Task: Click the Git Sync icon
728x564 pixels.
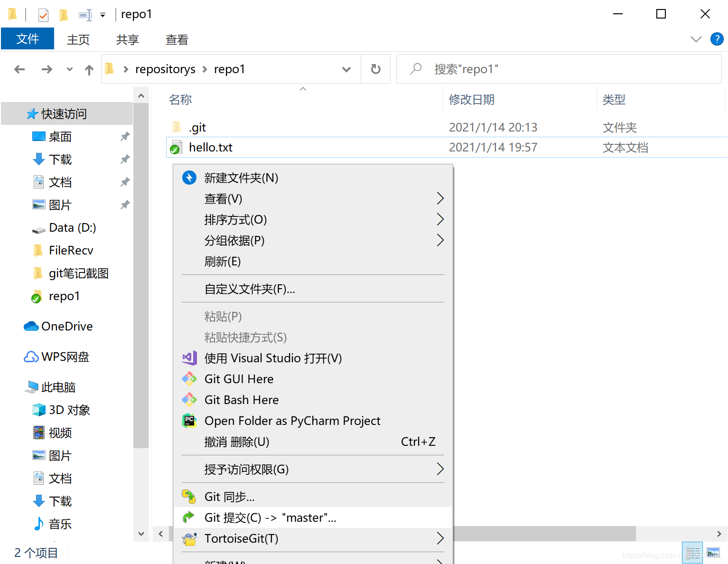Action: (x=189, y=497)
